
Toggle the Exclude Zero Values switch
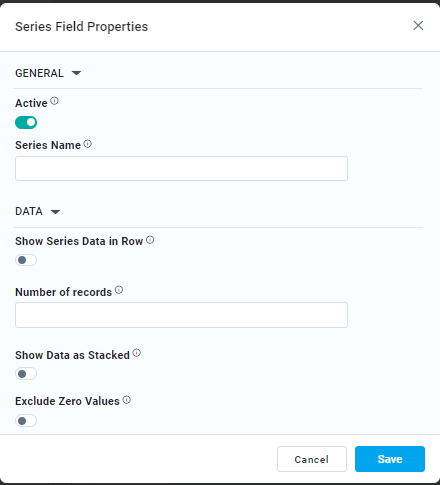pos(26,421)
